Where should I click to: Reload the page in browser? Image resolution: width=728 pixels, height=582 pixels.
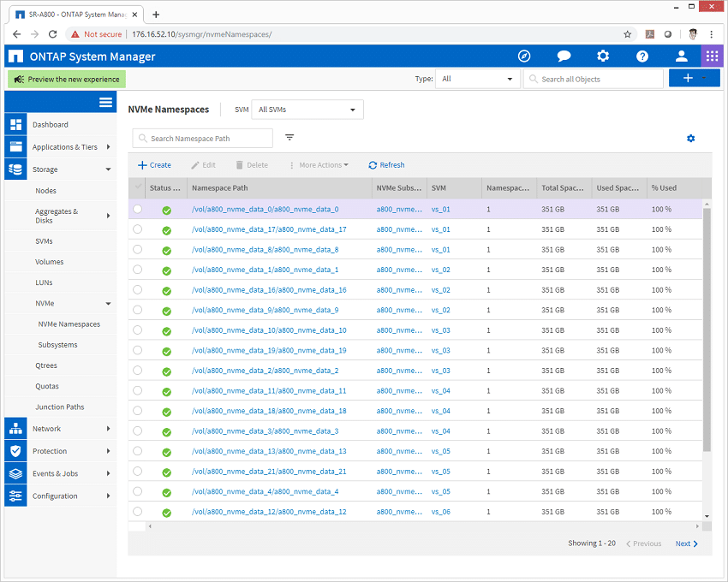[53, 34]
